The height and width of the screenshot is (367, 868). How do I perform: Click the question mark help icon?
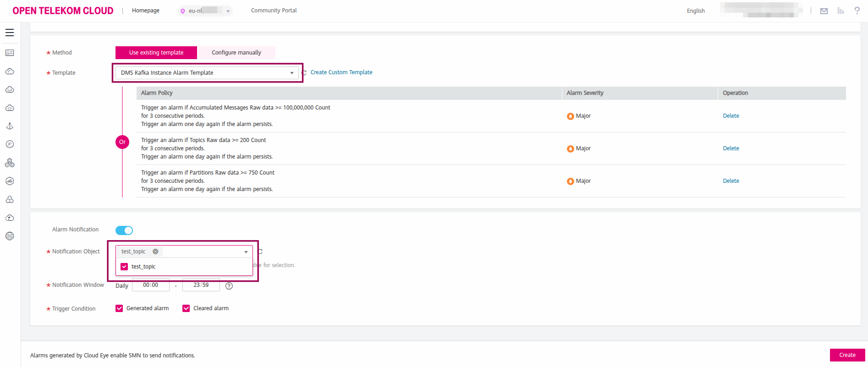(857, 11)
